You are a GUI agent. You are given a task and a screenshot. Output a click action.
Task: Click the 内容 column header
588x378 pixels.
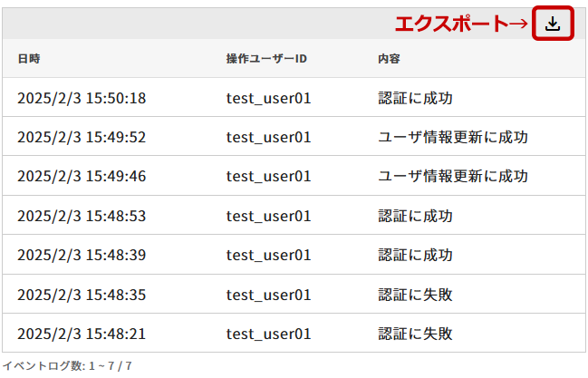pyautogui.click(x=390, y=59)
